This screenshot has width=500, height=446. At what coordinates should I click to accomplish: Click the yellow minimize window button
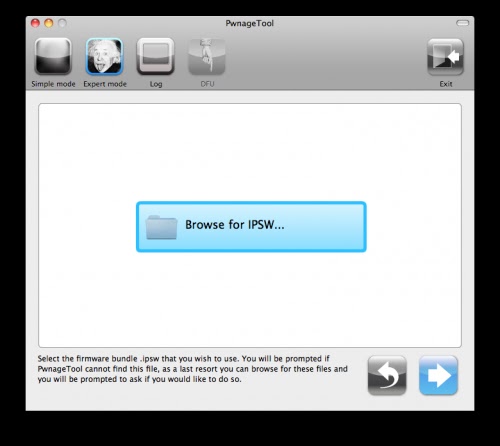click(49, 23)
